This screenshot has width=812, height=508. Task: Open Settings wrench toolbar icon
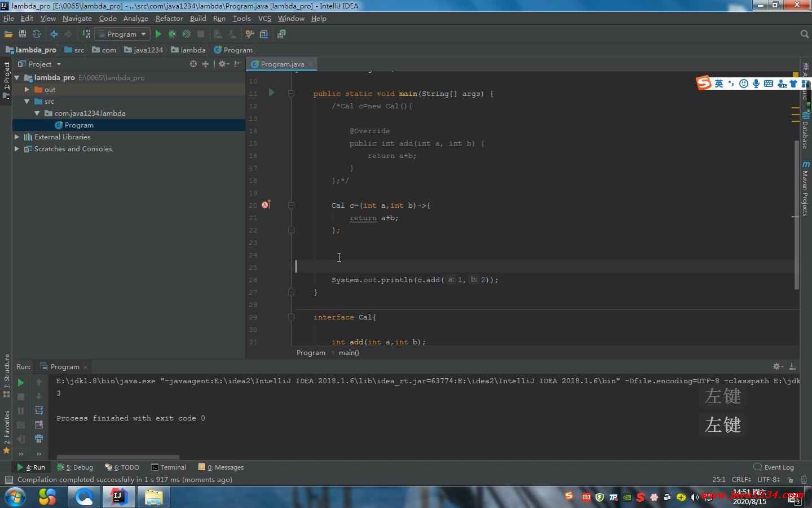(x=250, y=34)
